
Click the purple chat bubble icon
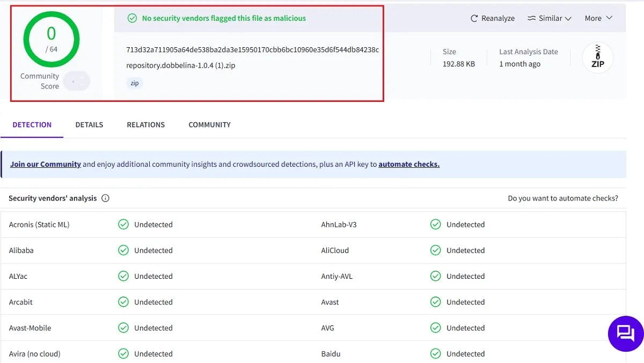(x=625, y=334)
